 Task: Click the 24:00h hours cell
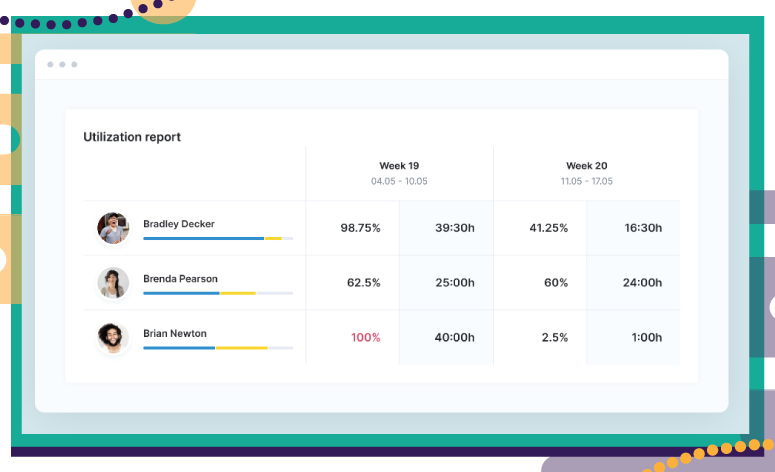(x=642, y=283)
